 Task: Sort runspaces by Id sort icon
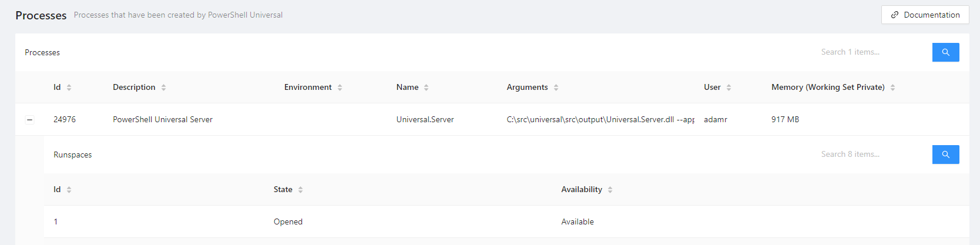tap(69, 190)
